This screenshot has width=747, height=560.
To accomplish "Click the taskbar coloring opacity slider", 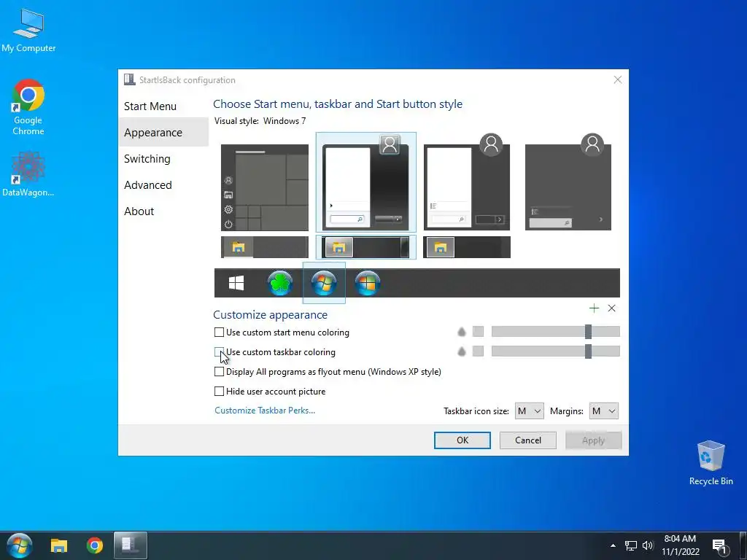I will 555,351.
